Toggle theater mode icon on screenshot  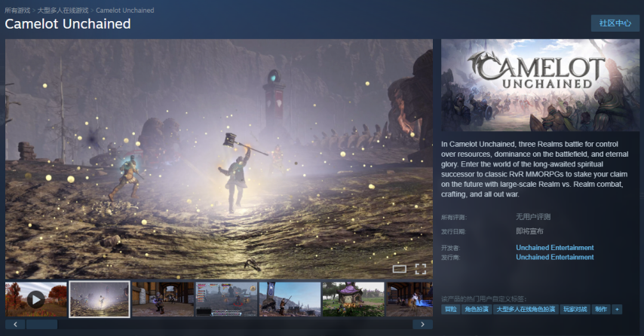tap(399, 269)
